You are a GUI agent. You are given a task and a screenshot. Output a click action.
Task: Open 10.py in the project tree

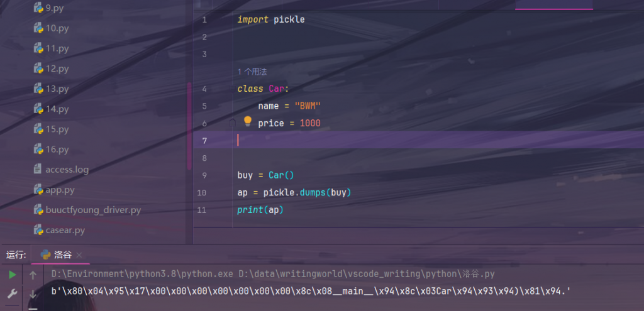pos(51,28)
